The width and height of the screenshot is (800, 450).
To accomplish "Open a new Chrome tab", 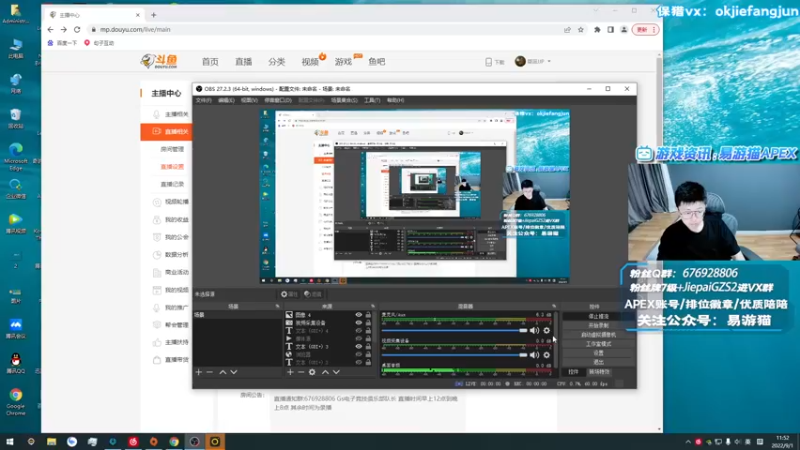I will coord(154,15).
